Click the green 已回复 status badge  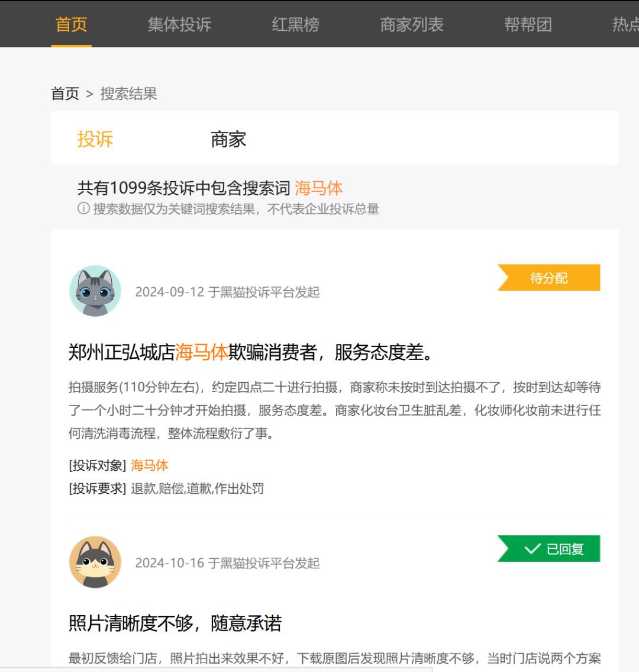point(548,549)
